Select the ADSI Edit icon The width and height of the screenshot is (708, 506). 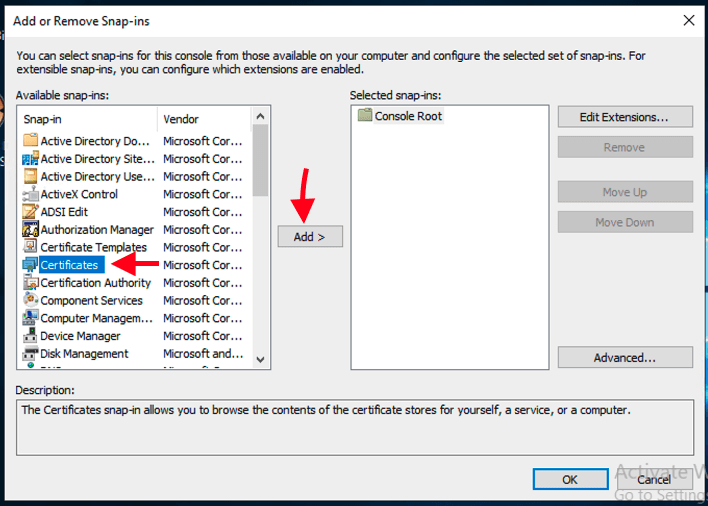(30, 212)
